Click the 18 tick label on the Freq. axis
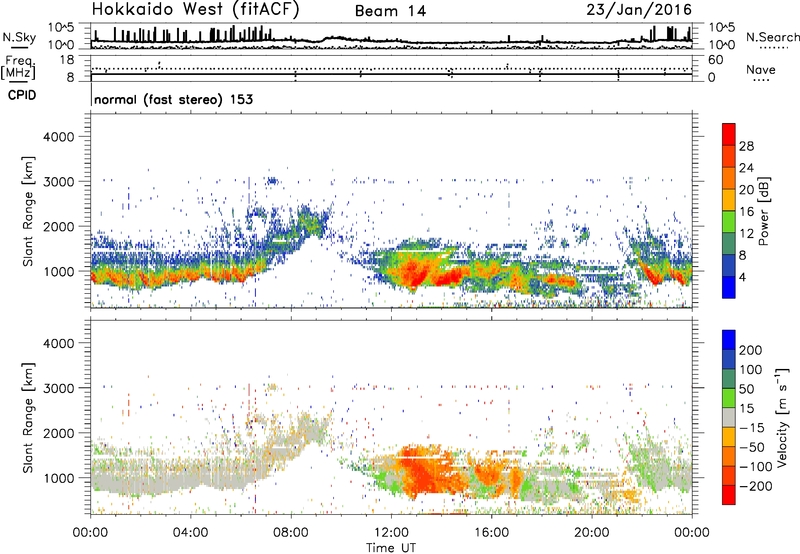800x554 pixels. [66, 60]
